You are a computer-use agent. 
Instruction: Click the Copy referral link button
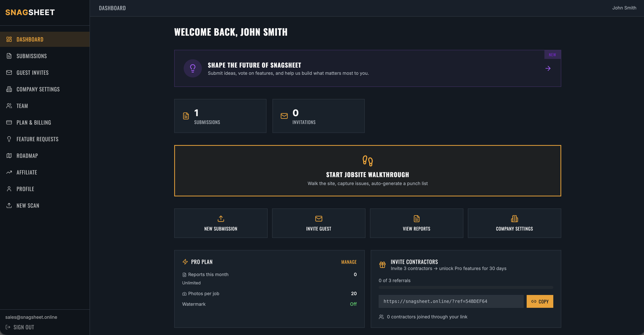[540, 301]
